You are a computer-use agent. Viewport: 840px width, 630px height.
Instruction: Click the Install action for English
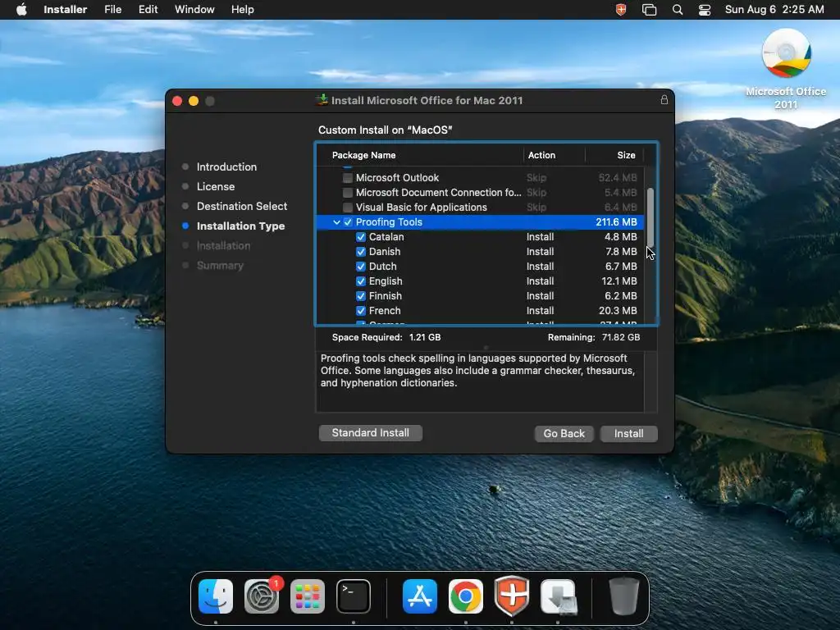click(540, 281)
